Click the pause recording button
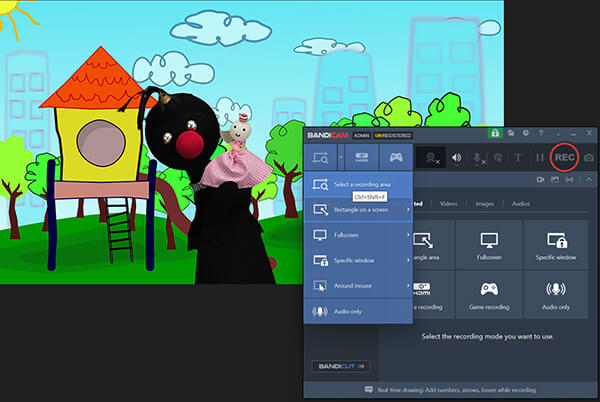 (x=540, y=158)
